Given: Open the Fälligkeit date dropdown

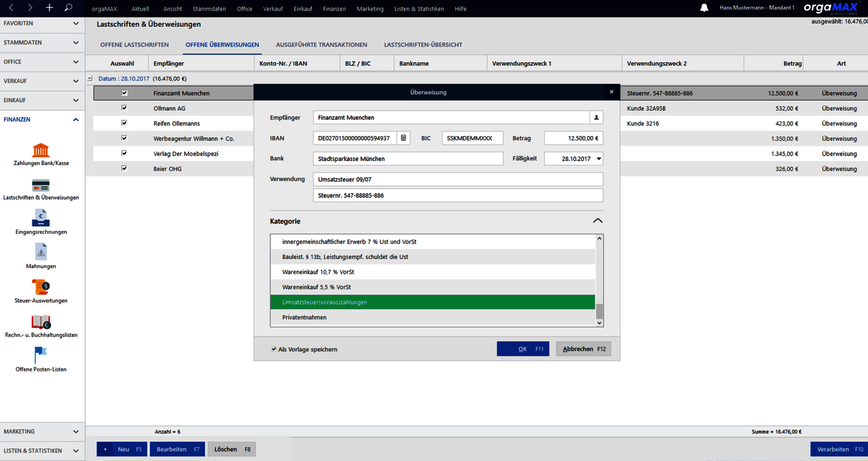Looking at the screenshot, I should [x=598, y=159].
